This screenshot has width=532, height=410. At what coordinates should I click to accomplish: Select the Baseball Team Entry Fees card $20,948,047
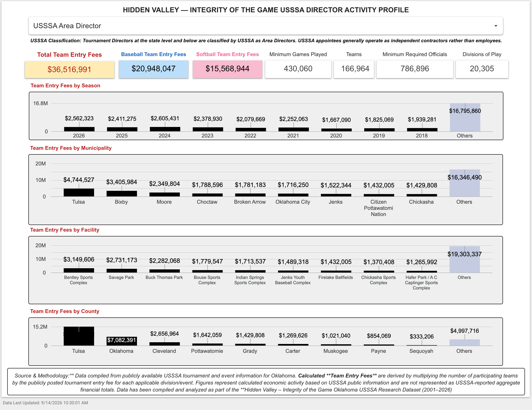(x=153, y=69)
